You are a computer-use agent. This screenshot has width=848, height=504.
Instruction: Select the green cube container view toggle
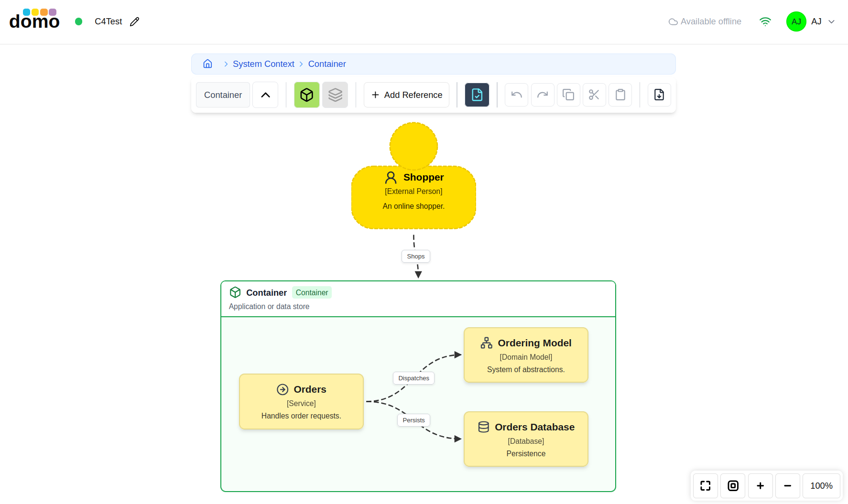pyautogui.click(x=307, y=95)
